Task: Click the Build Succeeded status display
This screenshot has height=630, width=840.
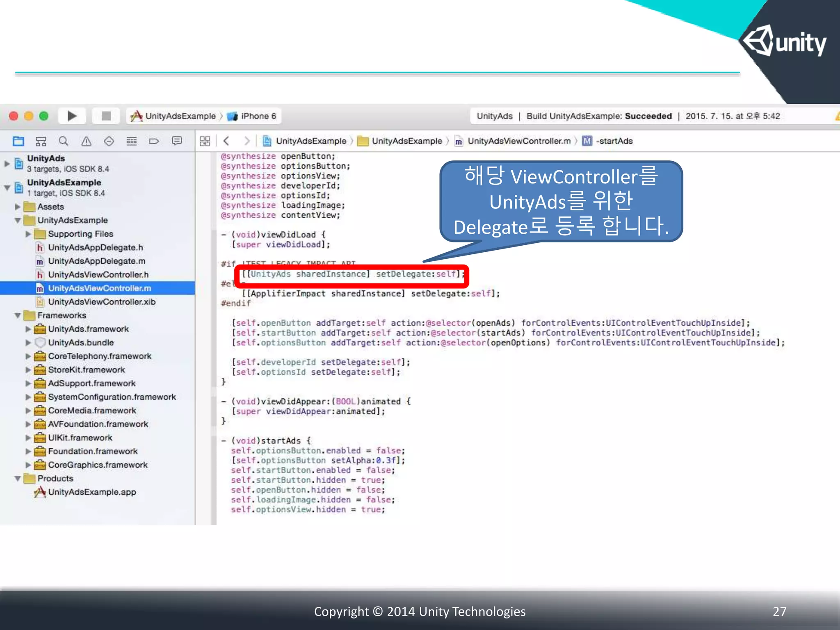Action: [628, 116]
